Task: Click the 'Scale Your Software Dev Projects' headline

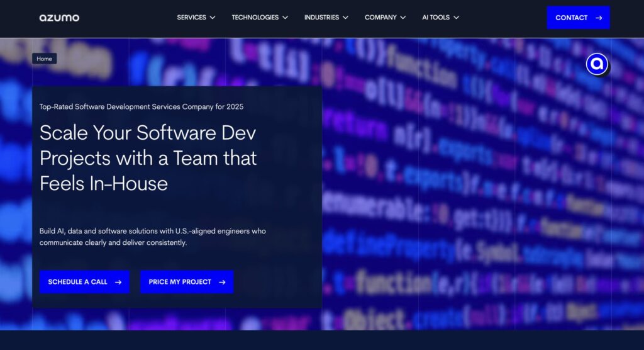Action: tap(148, 157)
